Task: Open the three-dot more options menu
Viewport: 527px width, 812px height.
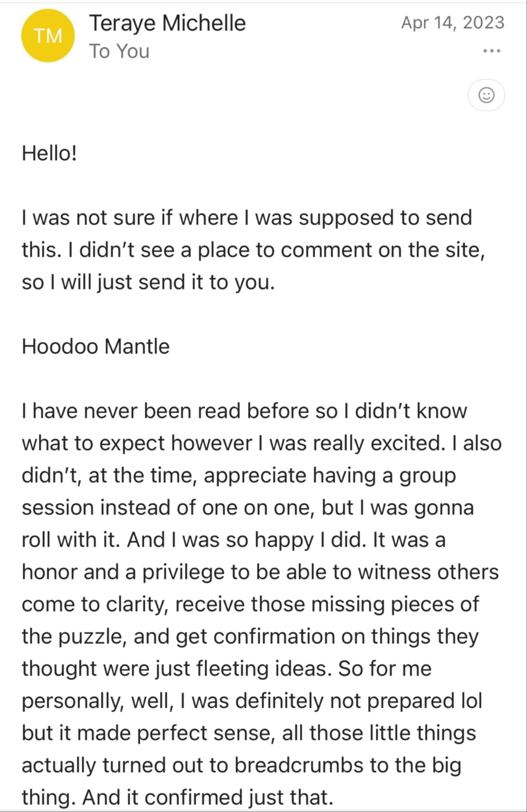Action: [491, 51]
